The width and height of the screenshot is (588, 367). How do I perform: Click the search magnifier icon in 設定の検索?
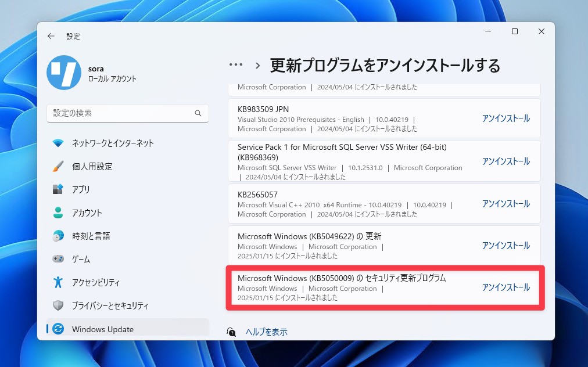(198, 113)
